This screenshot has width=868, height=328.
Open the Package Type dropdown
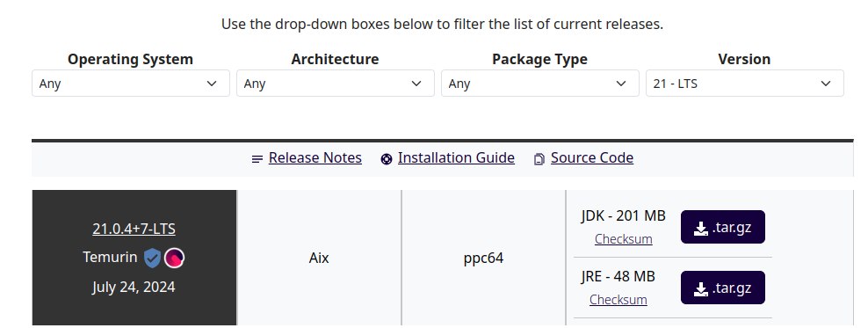coord(540,84)
